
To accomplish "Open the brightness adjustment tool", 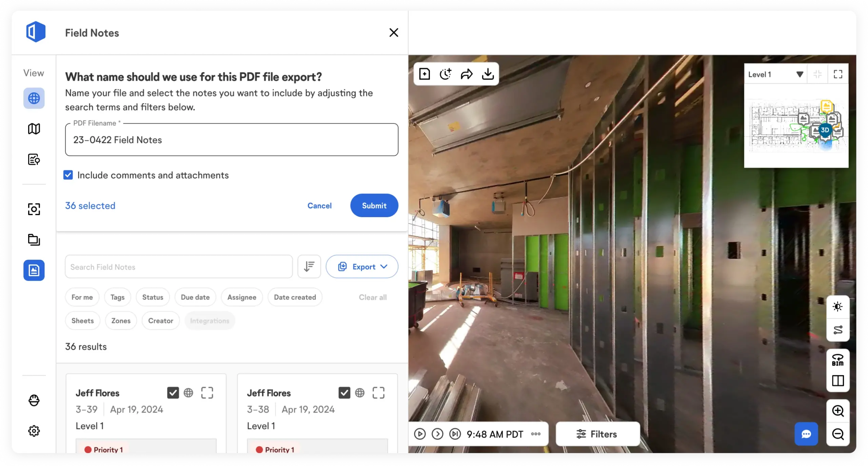I will [x=837, y=307].
